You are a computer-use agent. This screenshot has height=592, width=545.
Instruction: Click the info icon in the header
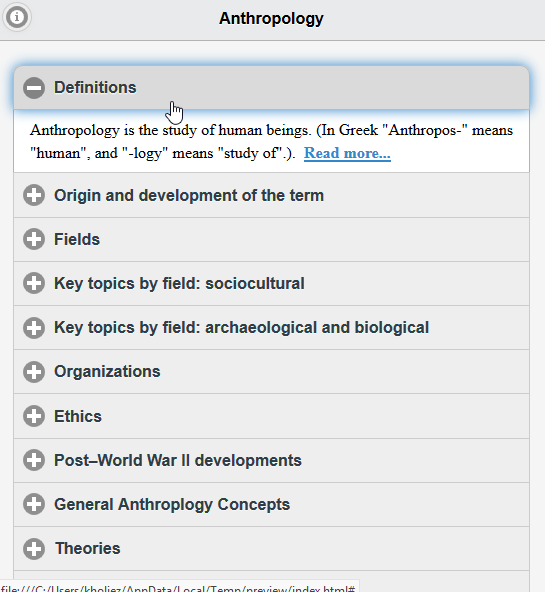(16, 17)
